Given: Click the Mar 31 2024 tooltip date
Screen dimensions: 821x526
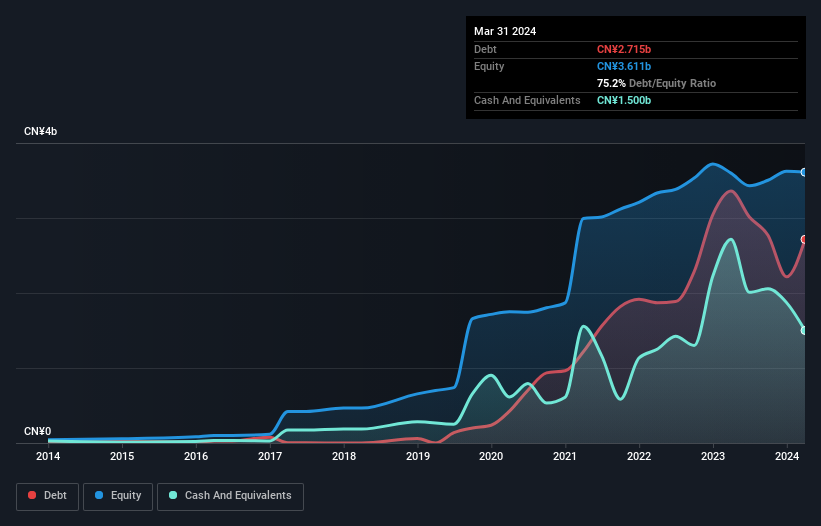Looking at the screenshot, I should 505,31.
